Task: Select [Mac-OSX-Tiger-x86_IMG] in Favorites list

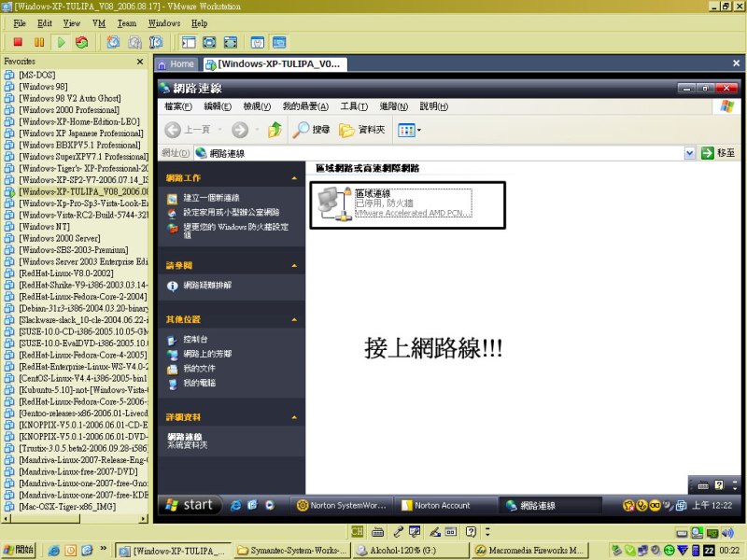Action: click(67, 507)
